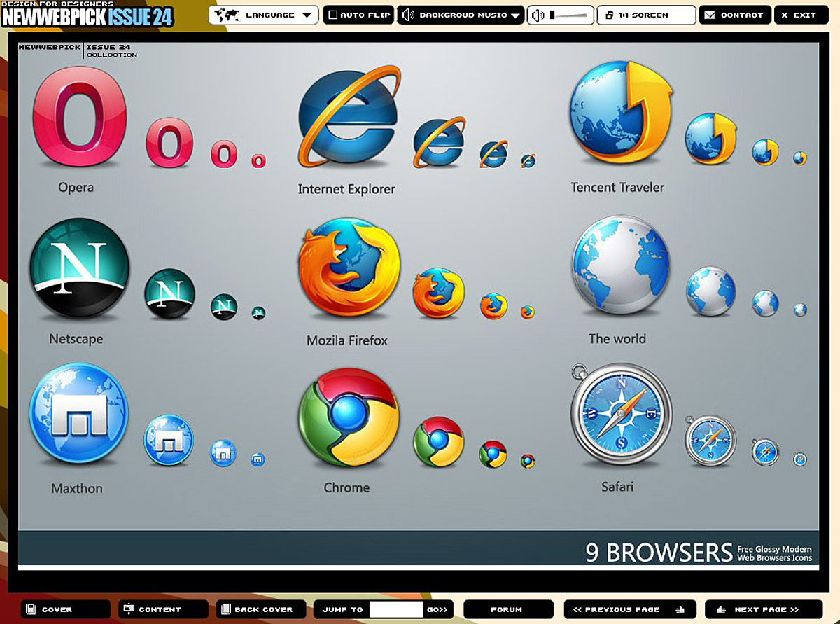Click the 'Safari' label text
The height and width of the screenshot is (624, 840).
tap(617, 486)
